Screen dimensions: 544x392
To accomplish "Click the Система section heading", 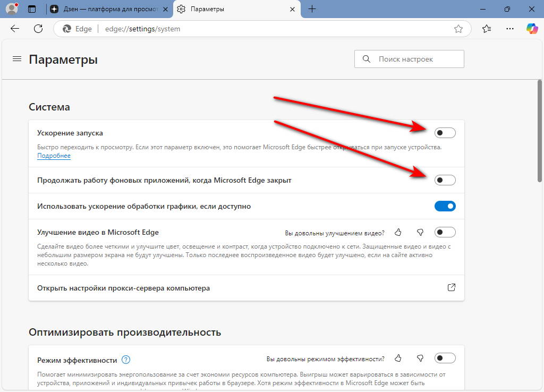I will pyautogui.click(x=49, y=107).
